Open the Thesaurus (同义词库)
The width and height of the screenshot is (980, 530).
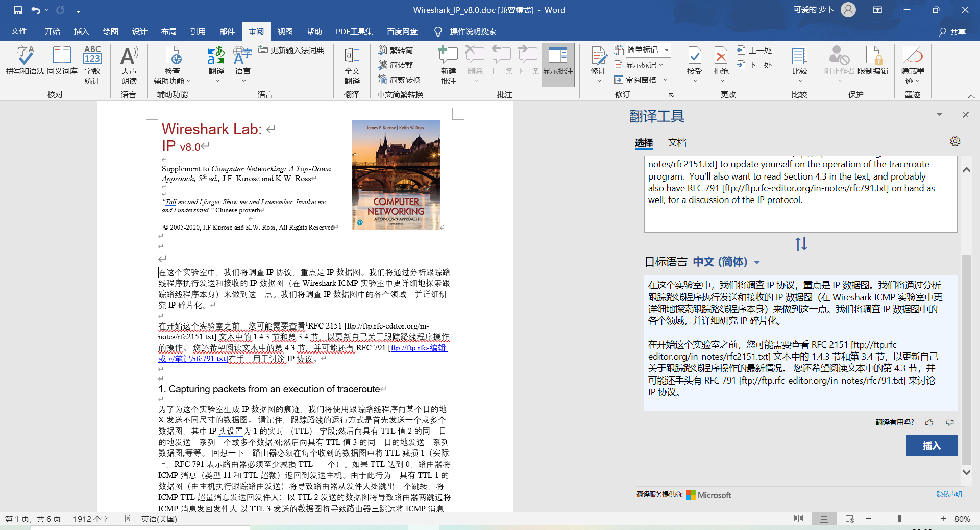[62, 61]
